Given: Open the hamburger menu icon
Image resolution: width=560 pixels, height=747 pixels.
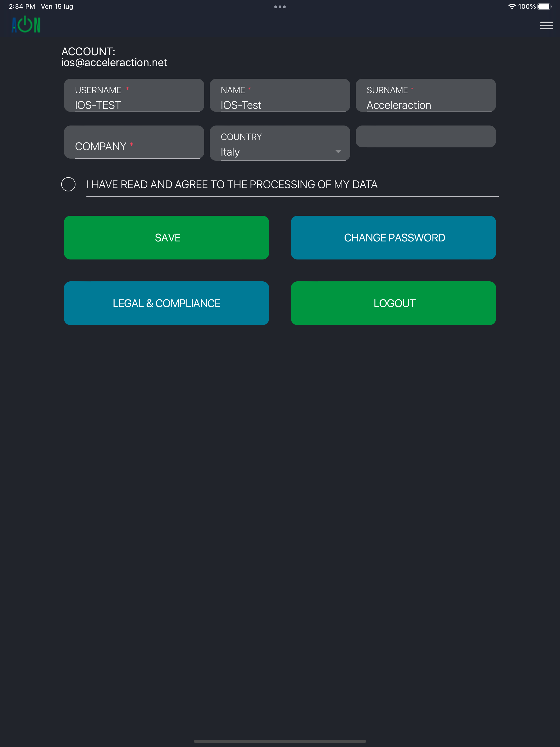Looking at the screenshot, I should point(546,25).
